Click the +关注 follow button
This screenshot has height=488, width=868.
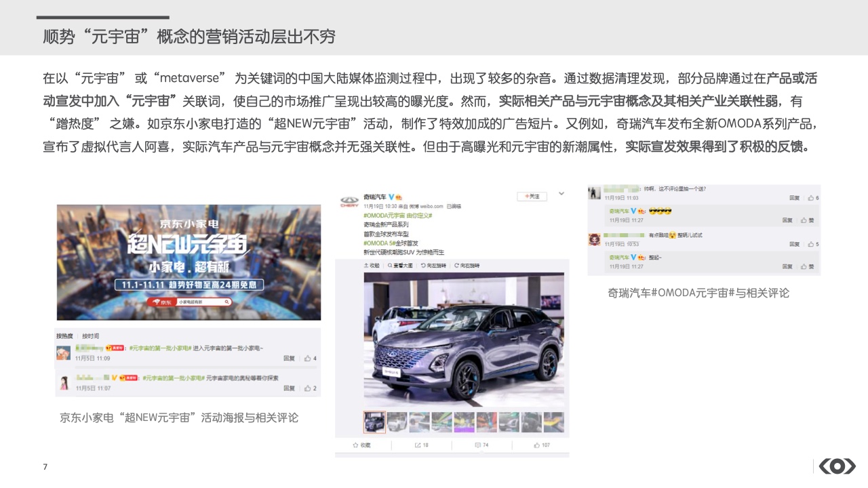[x=532, y=197]
